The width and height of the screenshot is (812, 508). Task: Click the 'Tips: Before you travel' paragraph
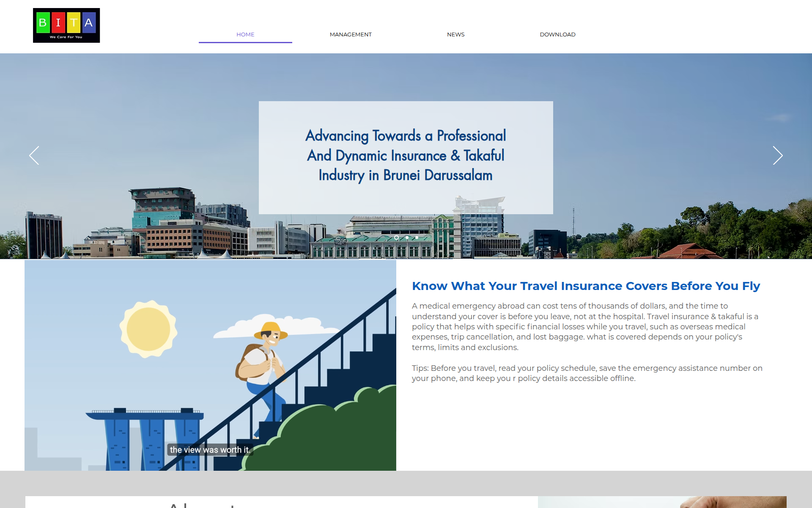pyautogui.click(x=587, y=373)
